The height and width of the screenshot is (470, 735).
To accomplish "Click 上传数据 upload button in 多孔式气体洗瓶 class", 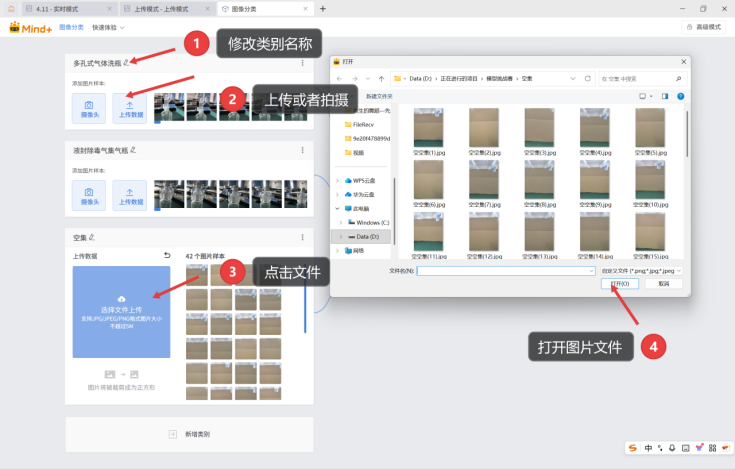I will tap(129, 107).
